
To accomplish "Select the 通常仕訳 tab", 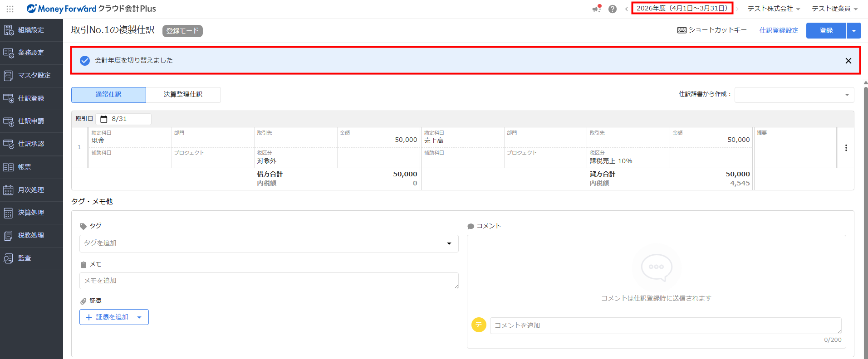I will pos(108,95).
